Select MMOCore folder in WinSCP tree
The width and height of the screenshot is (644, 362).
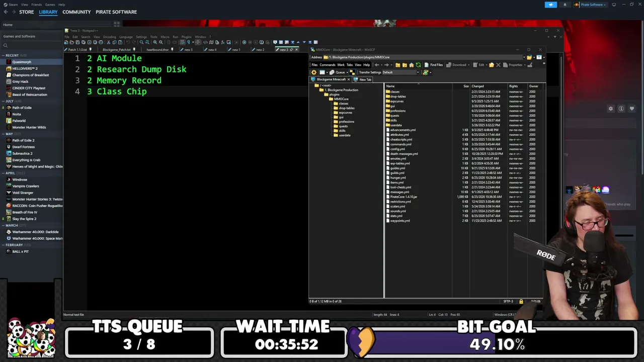[x=341, y=99]
